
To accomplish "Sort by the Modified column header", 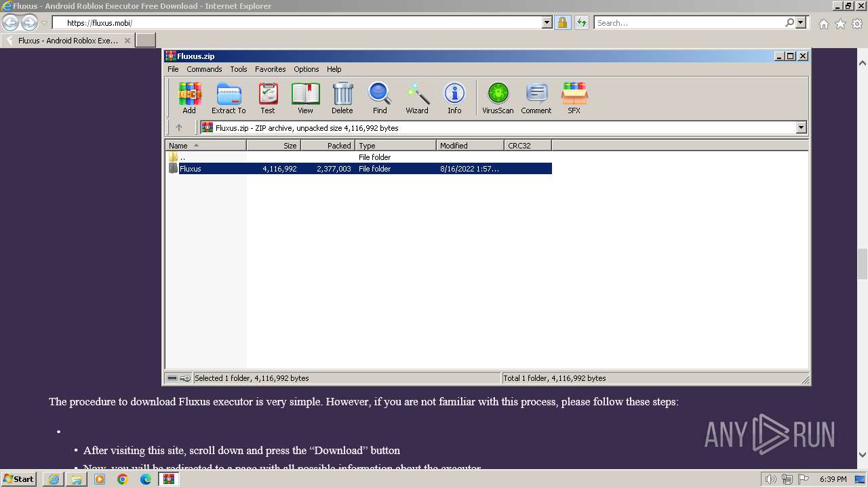I will click(471, 146).
